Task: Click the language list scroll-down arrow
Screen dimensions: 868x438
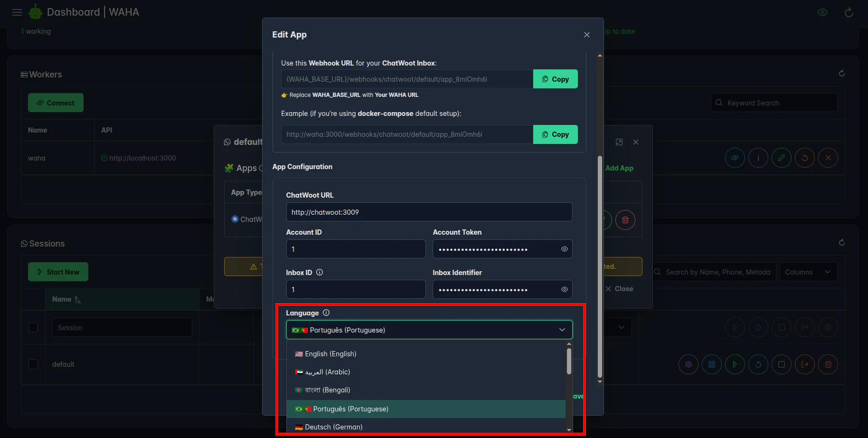Action: pos(569,430)
